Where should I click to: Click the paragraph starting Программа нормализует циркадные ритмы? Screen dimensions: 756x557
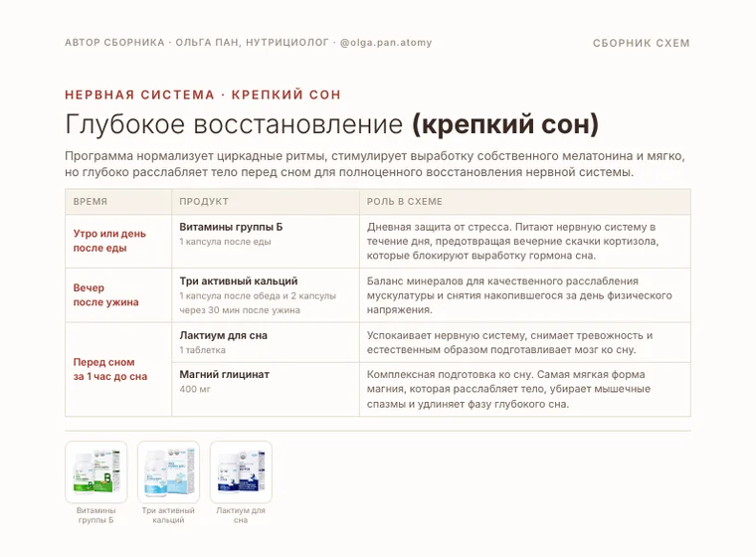point(375,164)
